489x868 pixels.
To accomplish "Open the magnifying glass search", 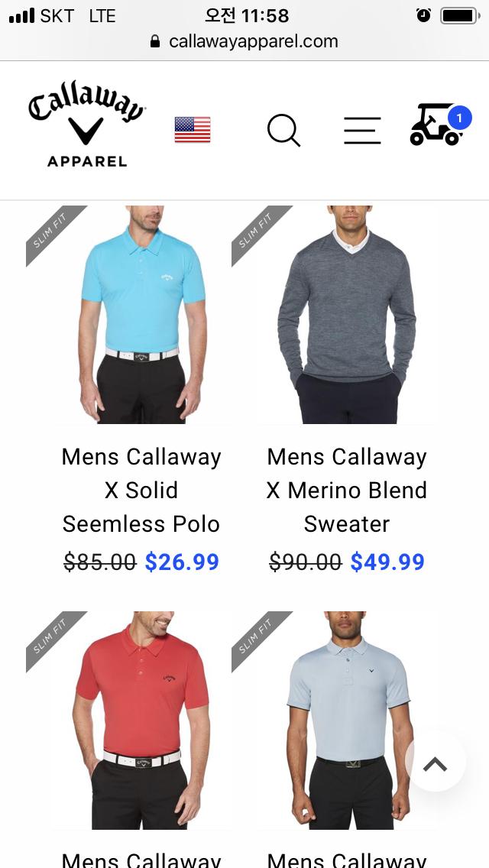I will click(283, 130).
